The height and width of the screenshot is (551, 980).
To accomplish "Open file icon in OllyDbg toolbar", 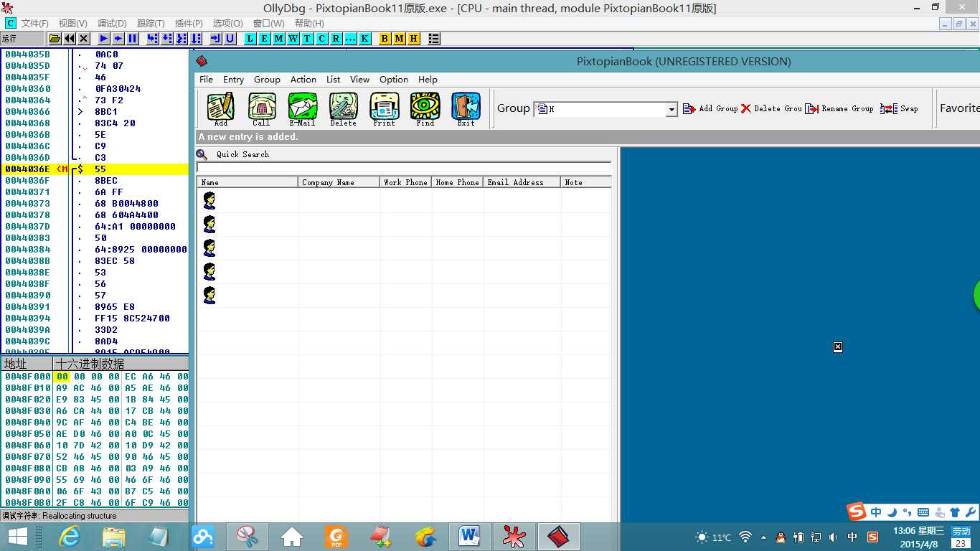I will [55, 39].
